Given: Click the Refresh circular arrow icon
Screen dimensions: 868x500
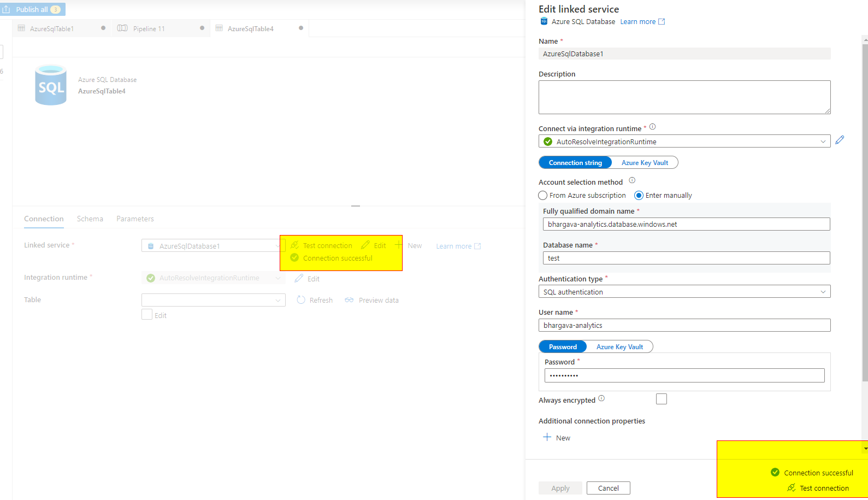Looking at the screenshot, I should tap(301, 300).
